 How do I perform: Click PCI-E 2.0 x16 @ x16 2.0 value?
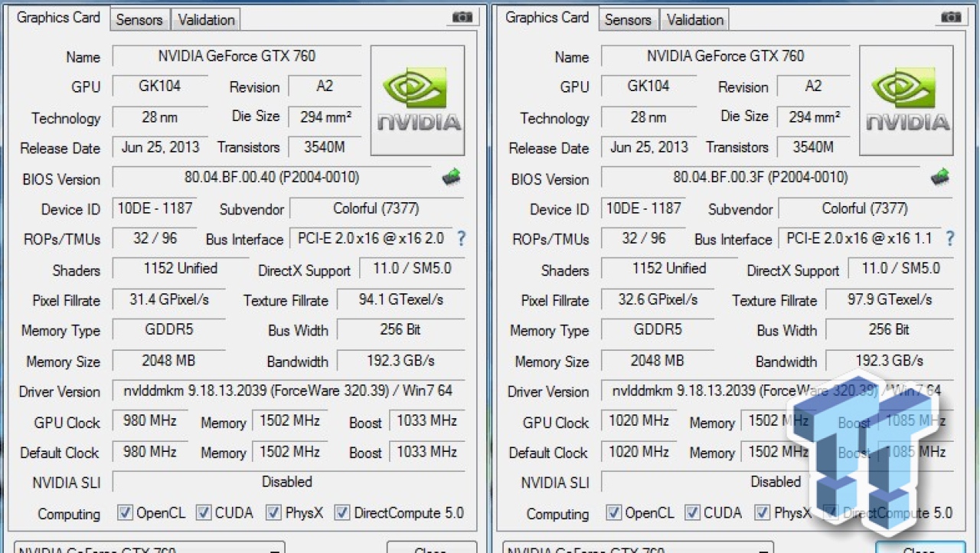click(x=371, y=238)
